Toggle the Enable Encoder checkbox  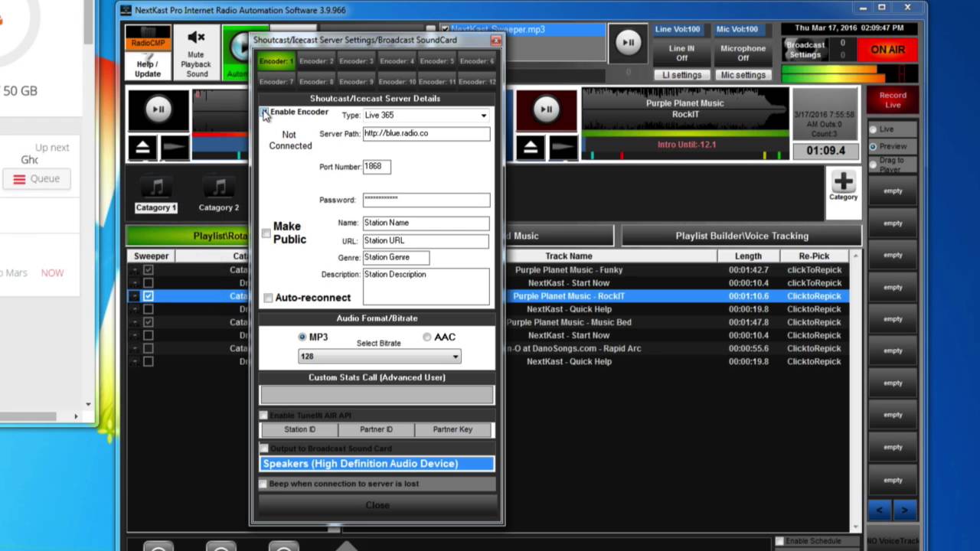point(265,112)
